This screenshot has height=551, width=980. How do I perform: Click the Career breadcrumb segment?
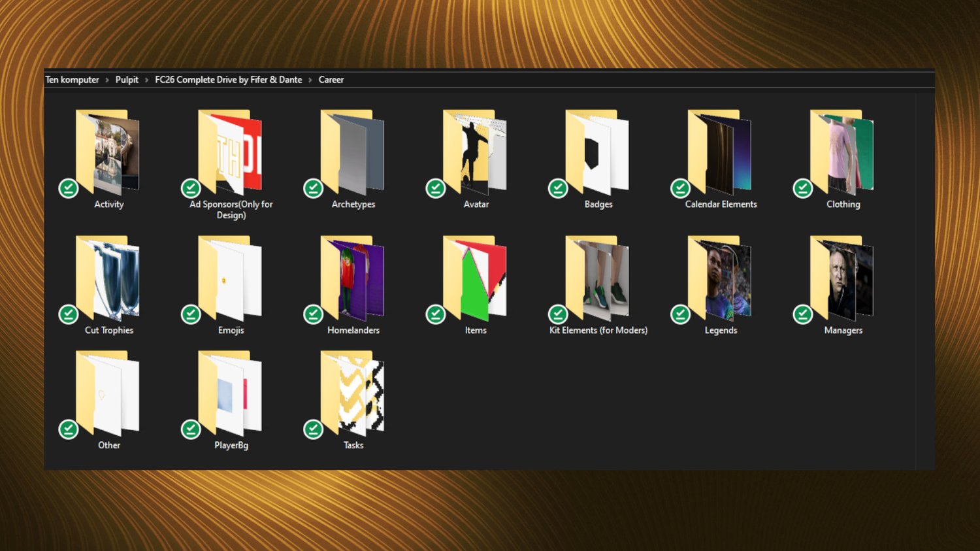(331, 80)
